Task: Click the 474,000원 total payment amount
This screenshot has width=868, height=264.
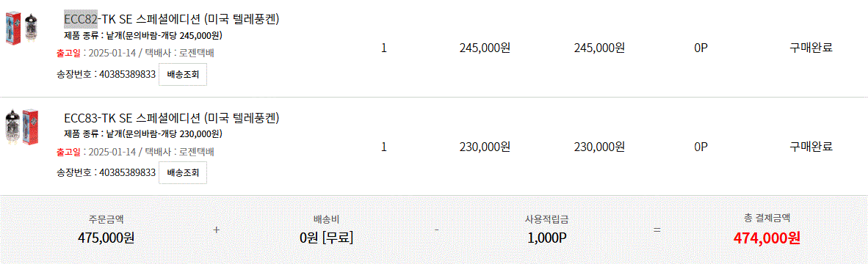Action: point(767,238)
